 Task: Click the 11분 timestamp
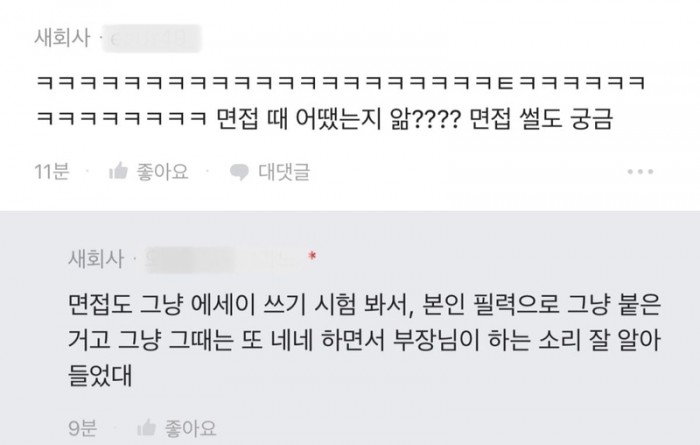[52, 171]
